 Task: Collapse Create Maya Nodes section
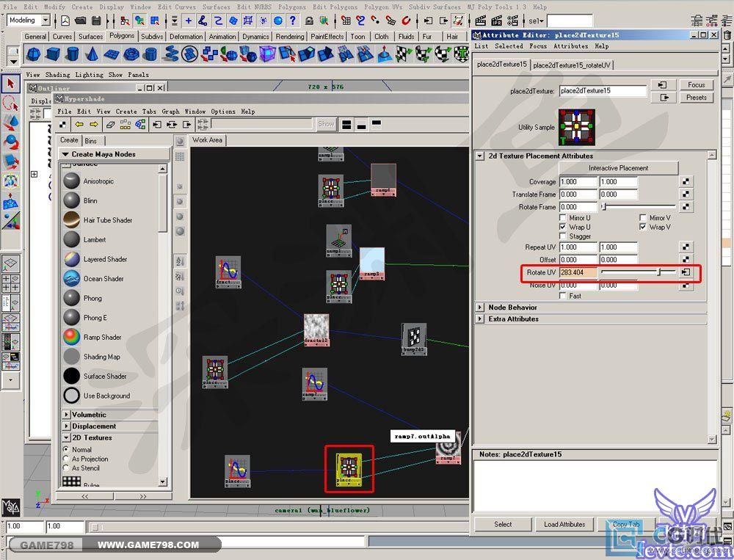[x=65, y=154]
